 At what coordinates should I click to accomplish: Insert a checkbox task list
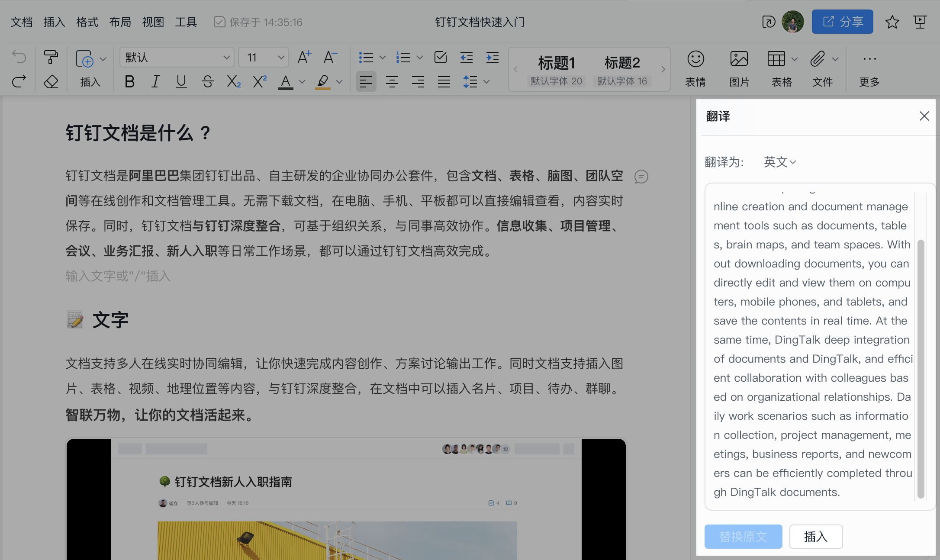tap(440, 57)
